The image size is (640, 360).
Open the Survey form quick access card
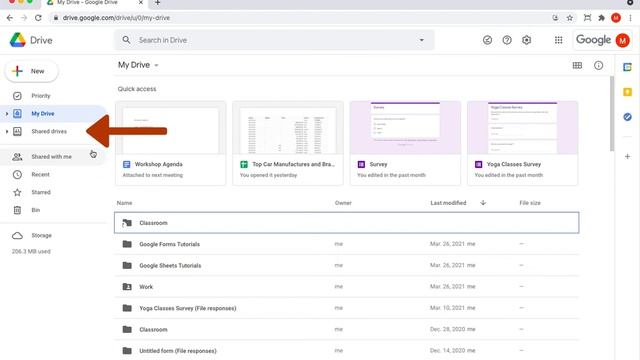(405, 143)
